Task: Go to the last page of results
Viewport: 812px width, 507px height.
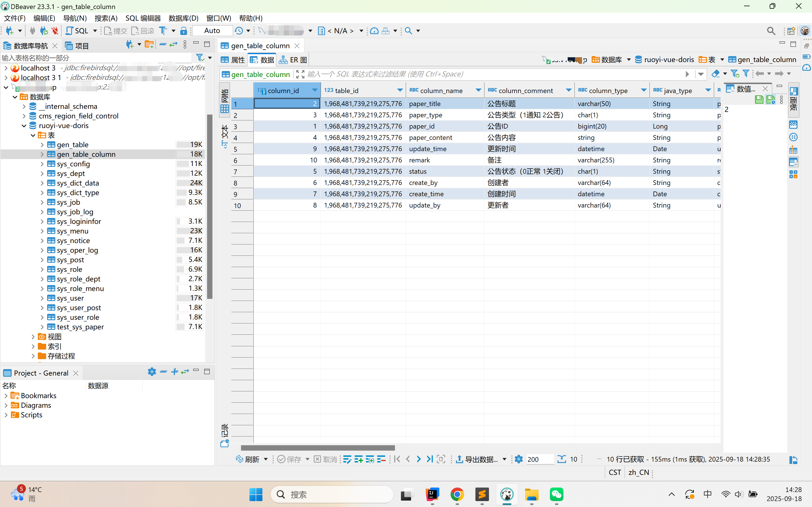Action: pos(430,459)
